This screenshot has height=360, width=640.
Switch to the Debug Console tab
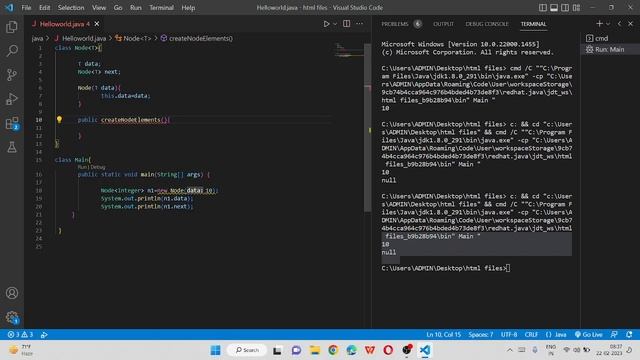point(487,24)
